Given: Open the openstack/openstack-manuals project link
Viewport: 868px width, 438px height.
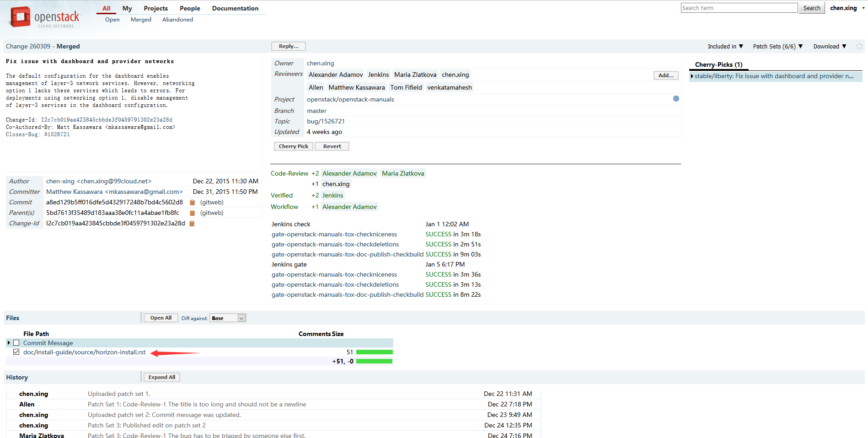Looking at the screenshot, I should coord(350,99).
